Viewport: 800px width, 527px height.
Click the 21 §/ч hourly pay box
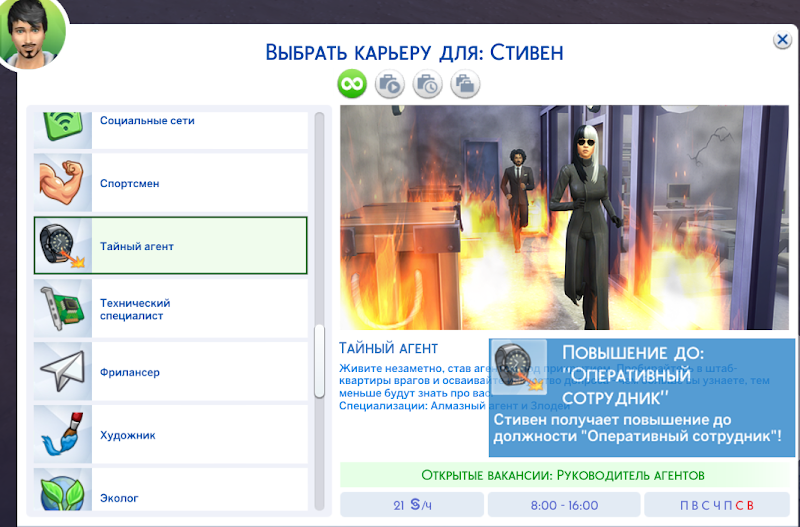coord(412,505)
